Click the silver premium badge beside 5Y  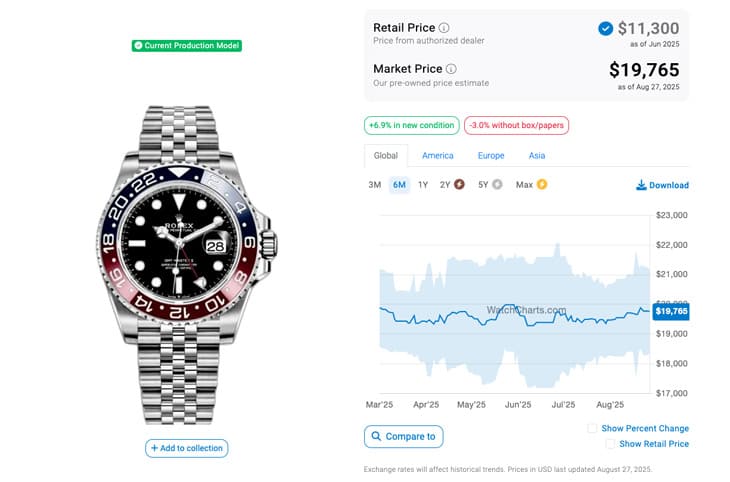[497, 184]
